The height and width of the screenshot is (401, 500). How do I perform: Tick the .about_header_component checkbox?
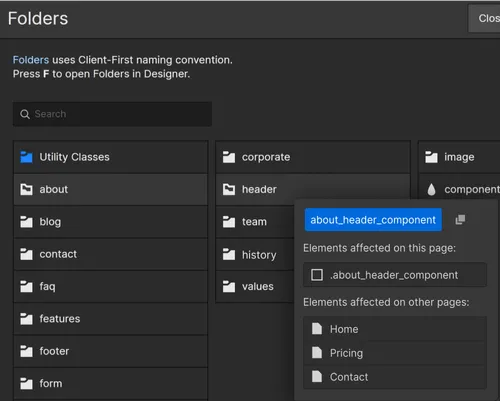click(317, 275)
